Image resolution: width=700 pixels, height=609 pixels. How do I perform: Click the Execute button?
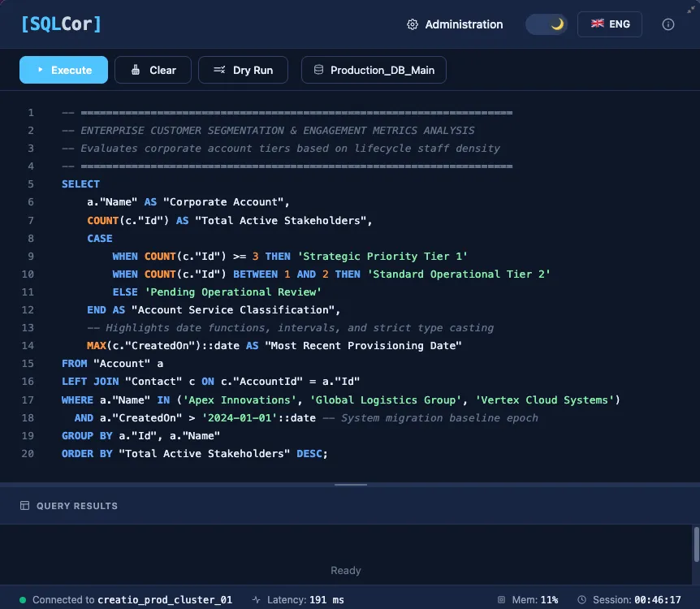coord(63,70)
